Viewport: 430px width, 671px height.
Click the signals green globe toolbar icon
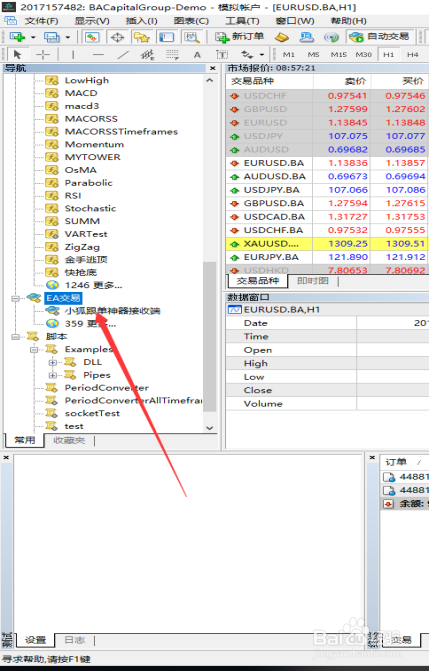click(331, 37)
